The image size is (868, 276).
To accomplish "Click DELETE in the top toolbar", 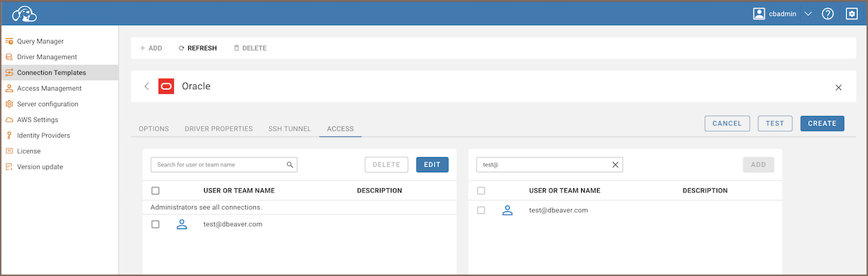I will coord(250,48).
